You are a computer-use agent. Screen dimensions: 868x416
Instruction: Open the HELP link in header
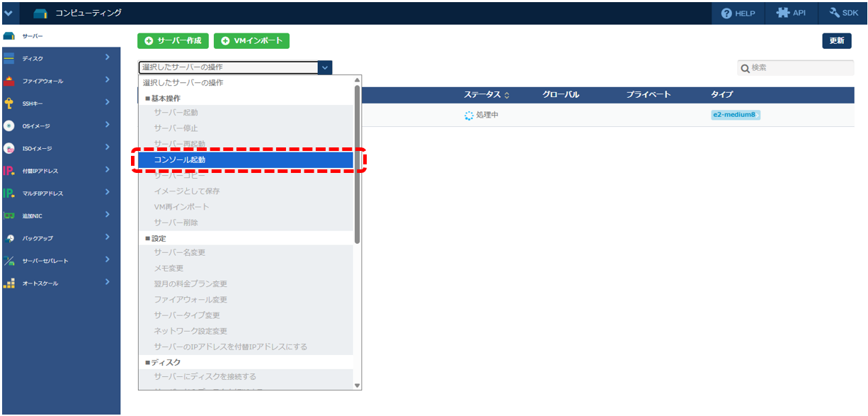pyautogui.click(x=738, y=13)
